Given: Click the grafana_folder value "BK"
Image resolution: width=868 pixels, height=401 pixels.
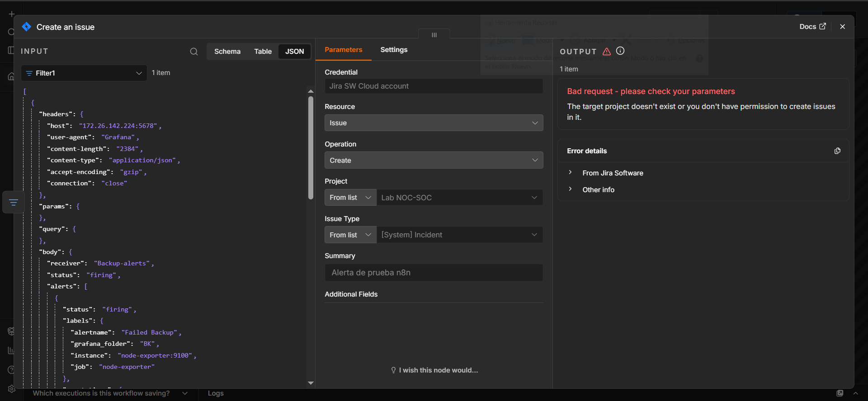Looking at the screenshot, I should 147,344.
